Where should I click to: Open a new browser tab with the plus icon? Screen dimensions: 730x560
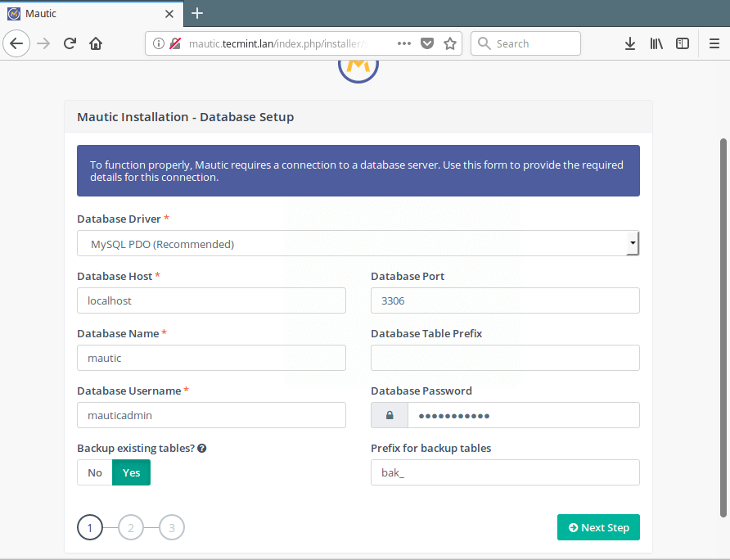[197, 13]
